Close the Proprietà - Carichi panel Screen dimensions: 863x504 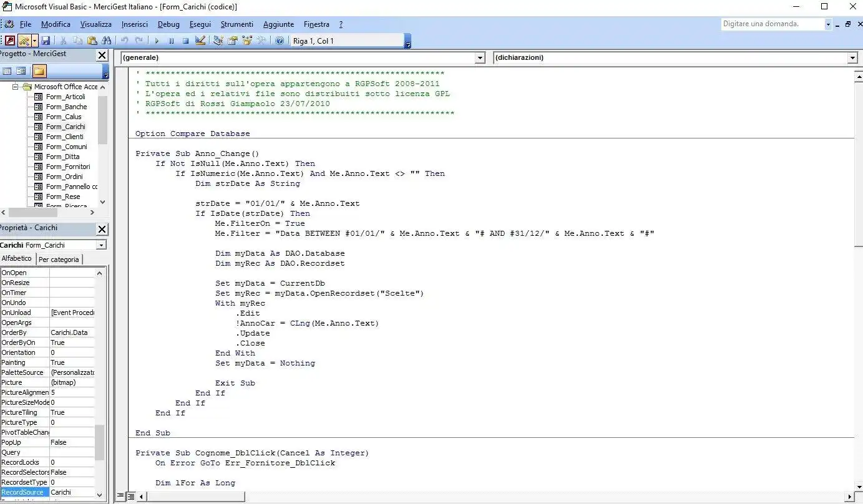coord(102,229)
